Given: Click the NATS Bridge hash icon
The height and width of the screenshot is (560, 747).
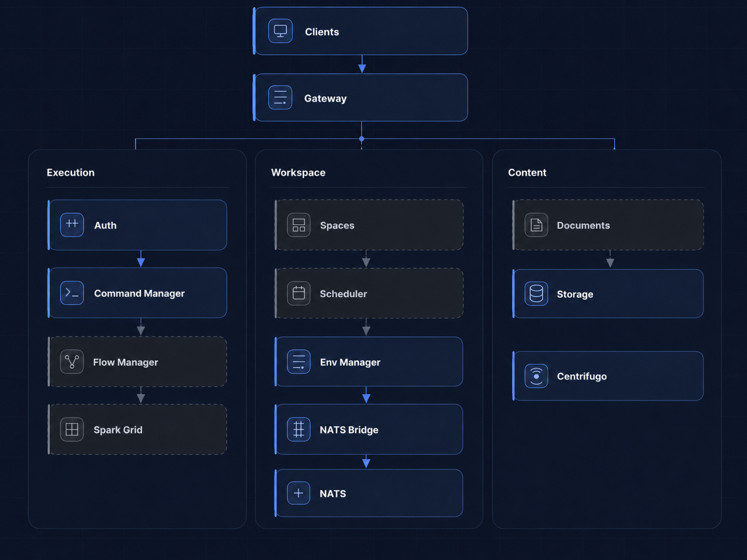Looking at the screenshot, I should [x=299, y=429].
